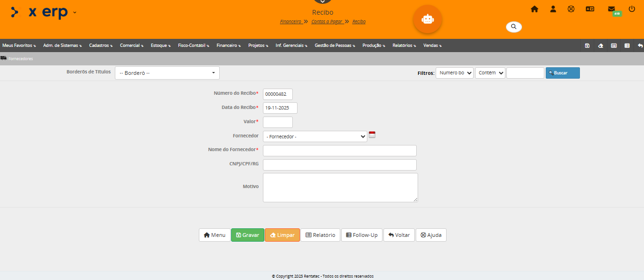The image size is (644, 280).
Task: Open the Contém filter condition dropdown
Action: [x=490, y=73]
